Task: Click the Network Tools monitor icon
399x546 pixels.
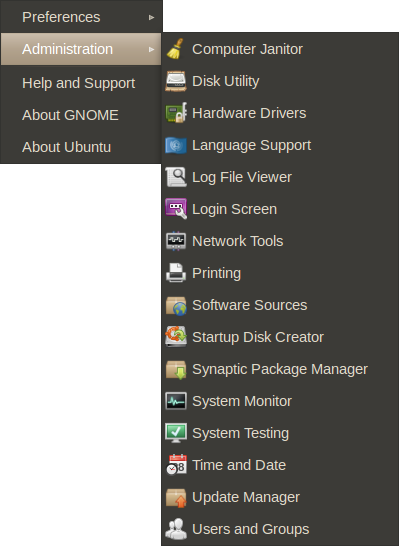Action: (176, 241)
